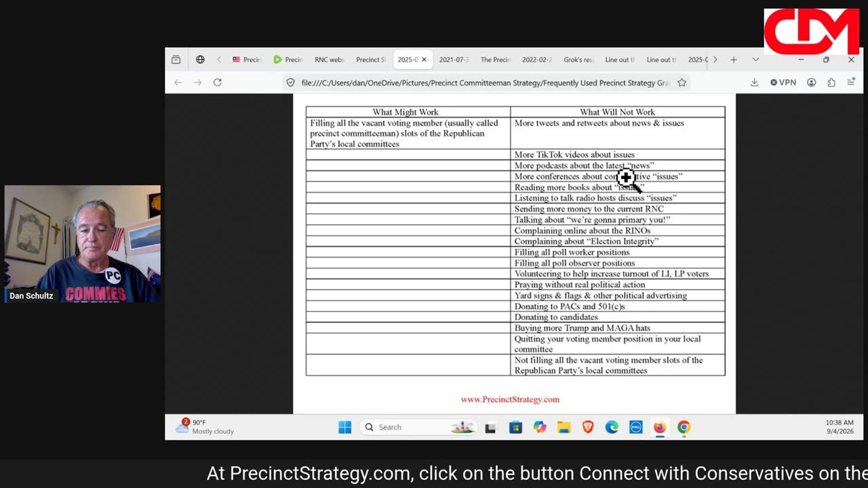This screenshot has width=868, height=488.
Task: Click the shield icon in address bar
Action: 291,83
